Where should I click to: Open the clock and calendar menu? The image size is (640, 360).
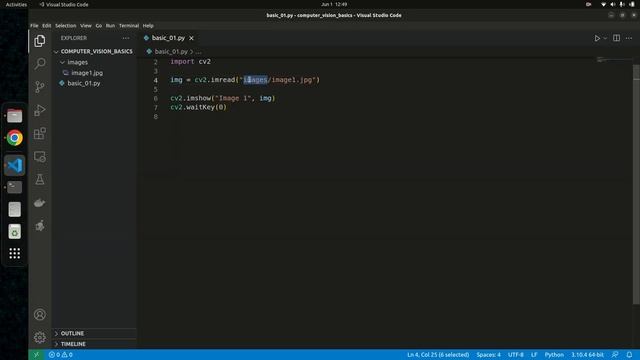coord(334,4)
